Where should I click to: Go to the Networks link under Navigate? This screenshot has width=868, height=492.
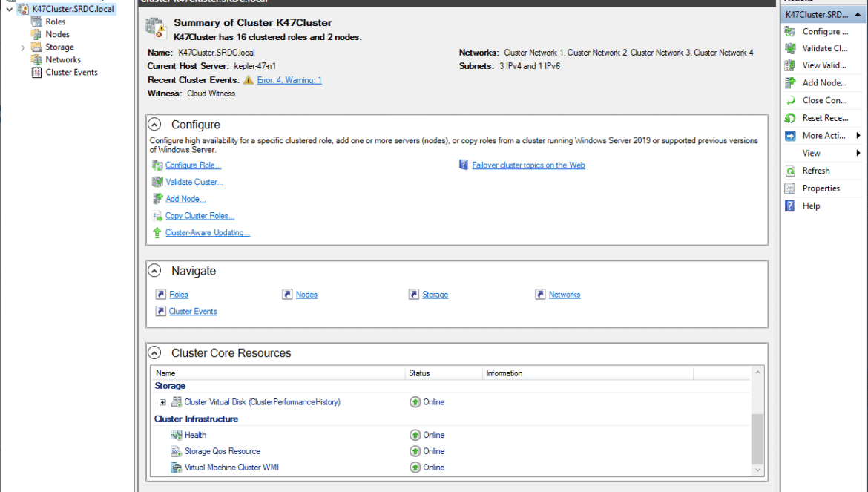565,295
